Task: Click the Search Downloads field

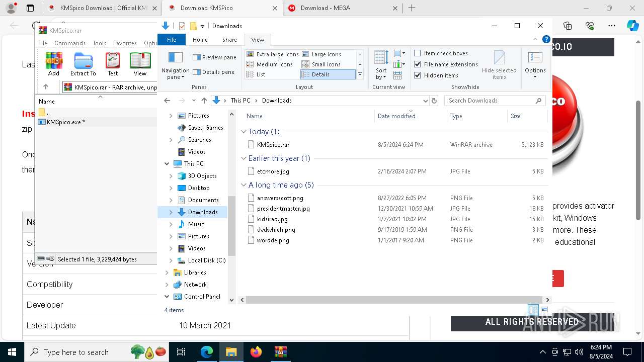Action: (495, 101)
